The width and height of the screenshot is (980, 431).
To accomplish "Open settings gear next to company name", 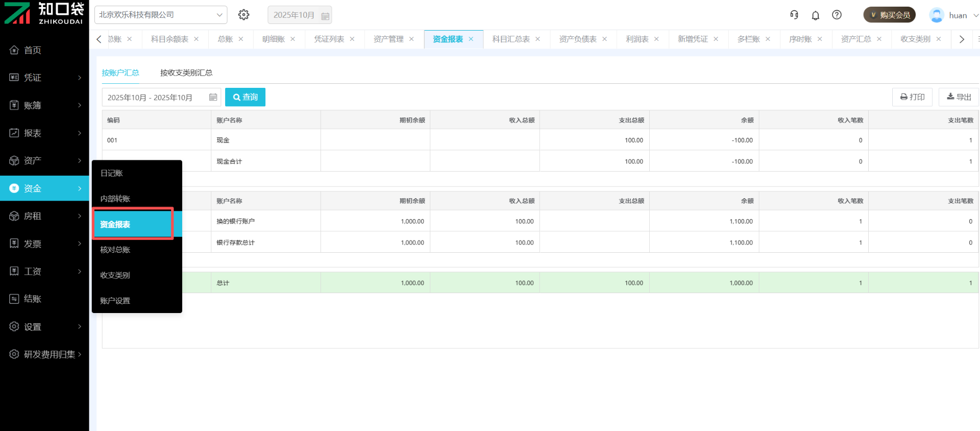I will coord(243,15).
